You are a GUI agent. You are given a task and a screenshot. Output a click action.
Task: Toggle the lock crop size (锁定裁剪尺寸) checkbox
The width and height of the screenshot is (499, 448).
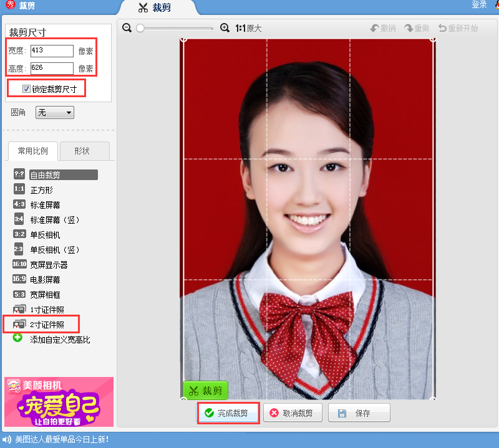(26, 89)
